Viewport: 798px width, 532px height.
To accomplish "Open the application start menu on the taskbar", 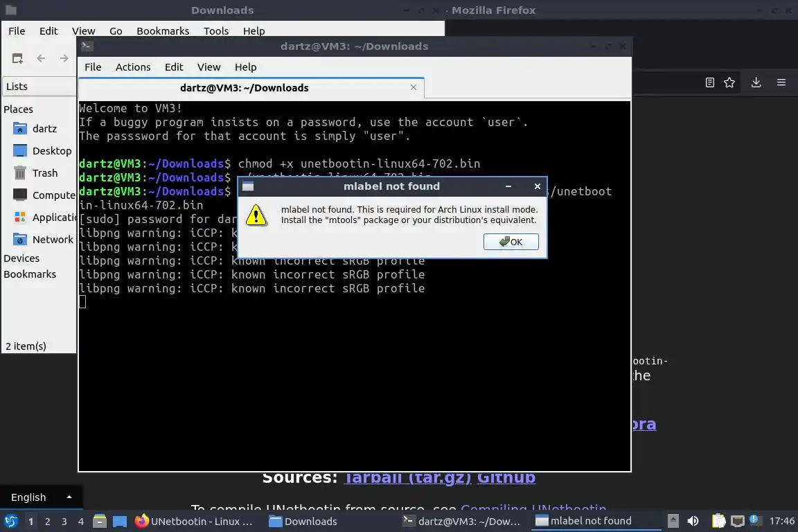I will point(10,522).
